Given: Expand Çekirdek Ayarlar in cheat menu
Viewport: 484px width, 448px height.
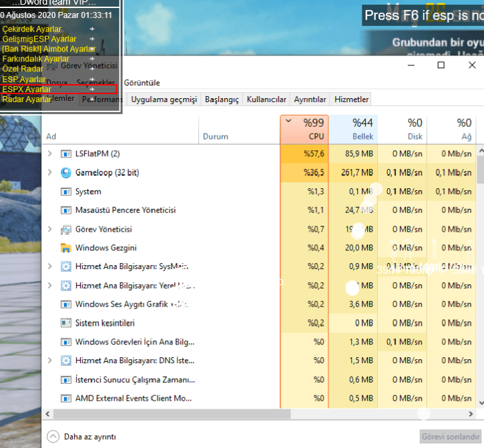Looking at the screenshot, I should tap(92, 29).
